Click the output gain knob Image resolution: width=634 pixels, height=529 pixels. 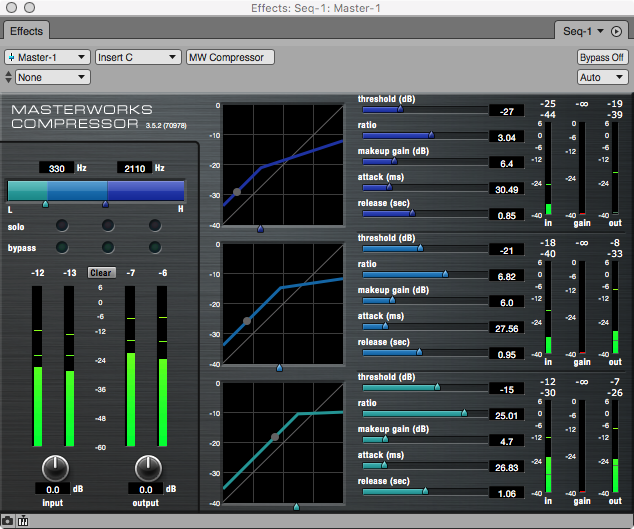click(148, 468)
